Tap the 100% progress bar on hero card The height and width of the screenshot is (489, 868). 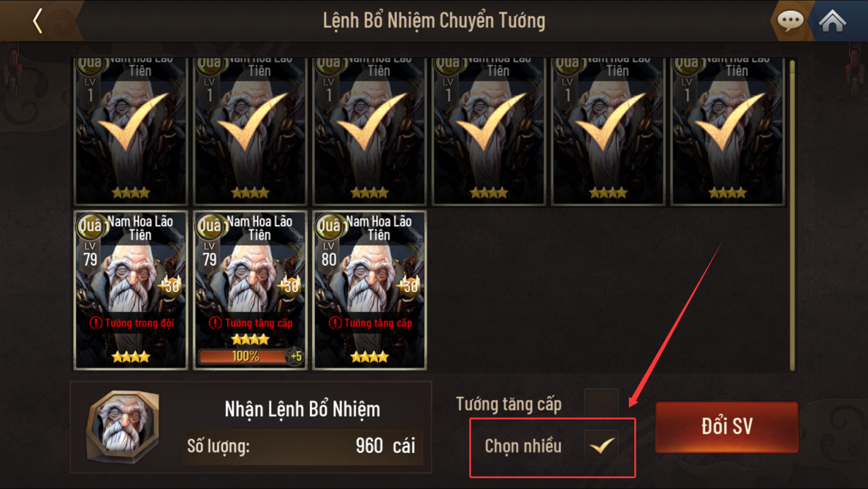[x=244, y=357]
